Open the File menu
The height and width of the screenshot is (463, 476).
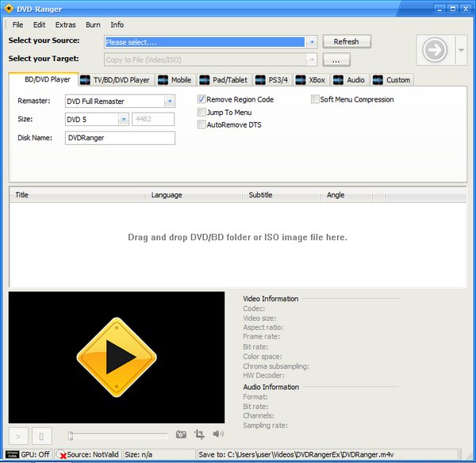click(x=17, y=25)
